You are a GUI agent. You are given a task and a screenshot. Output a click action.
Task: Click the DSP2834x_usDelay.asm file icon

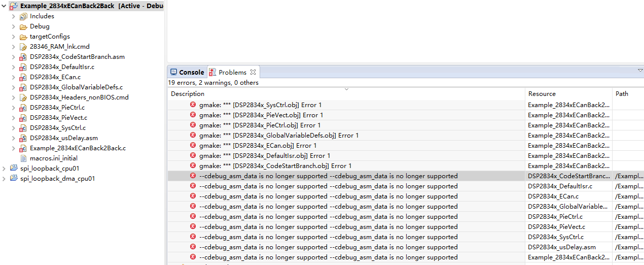(x=23, y=138)
